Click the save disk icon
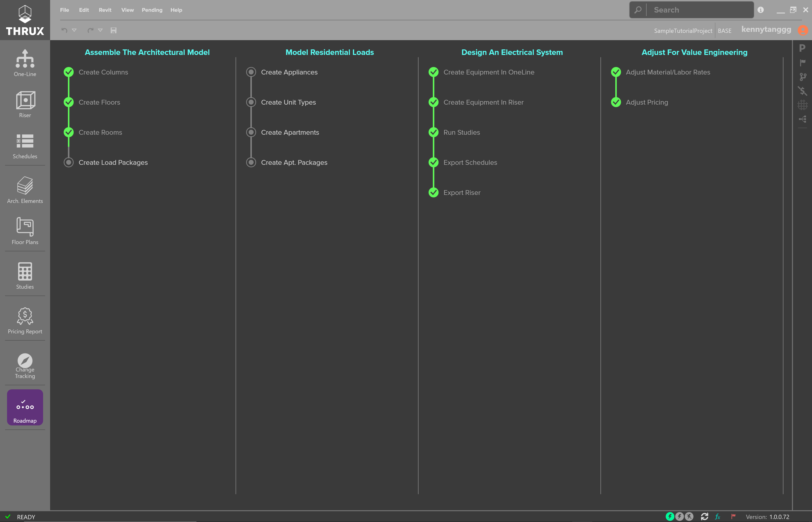Image resolution: width=812 pixels, height=522 pixels. point(114,30)
